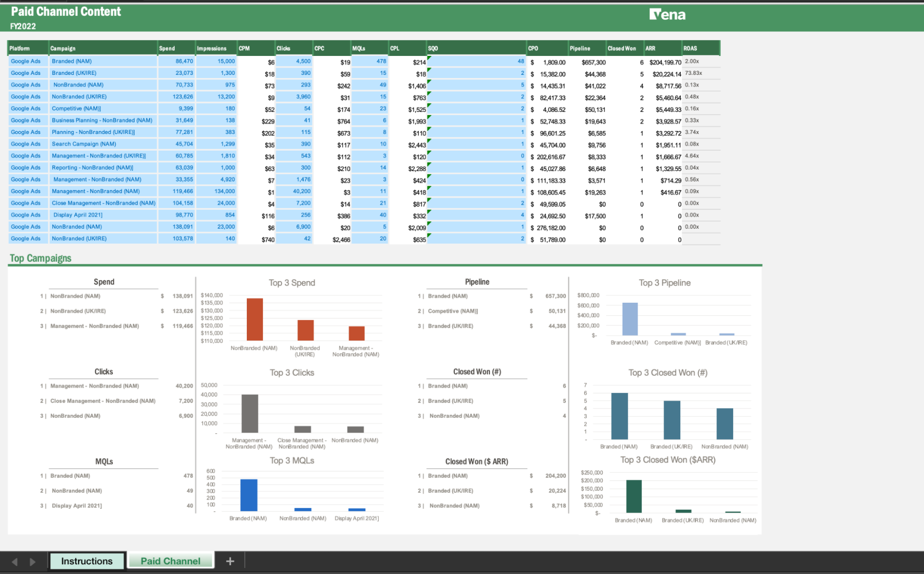Click tallest teal bar in Top 3 Closed Won (#)
Image resolution: width=924 pixels, height=574 pixels.
pyautogui.click(x=619, y=415)
